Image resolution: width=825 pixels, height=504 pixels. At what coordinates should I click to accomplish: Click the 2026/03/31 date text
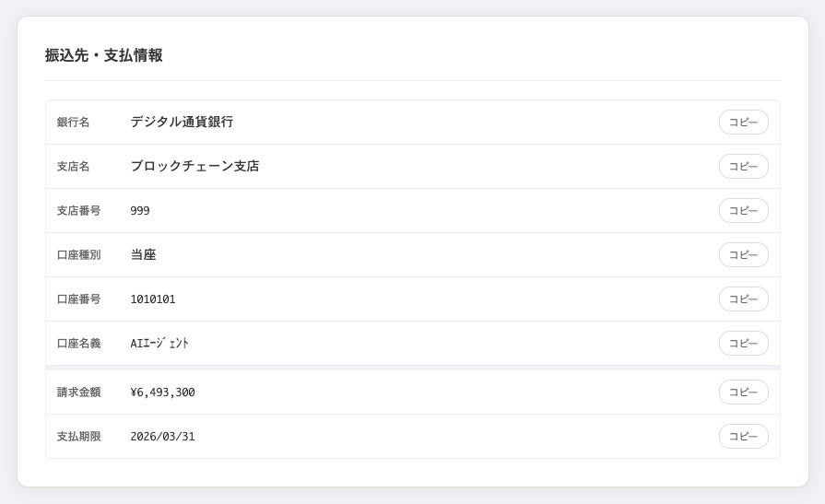coord(162,437)
